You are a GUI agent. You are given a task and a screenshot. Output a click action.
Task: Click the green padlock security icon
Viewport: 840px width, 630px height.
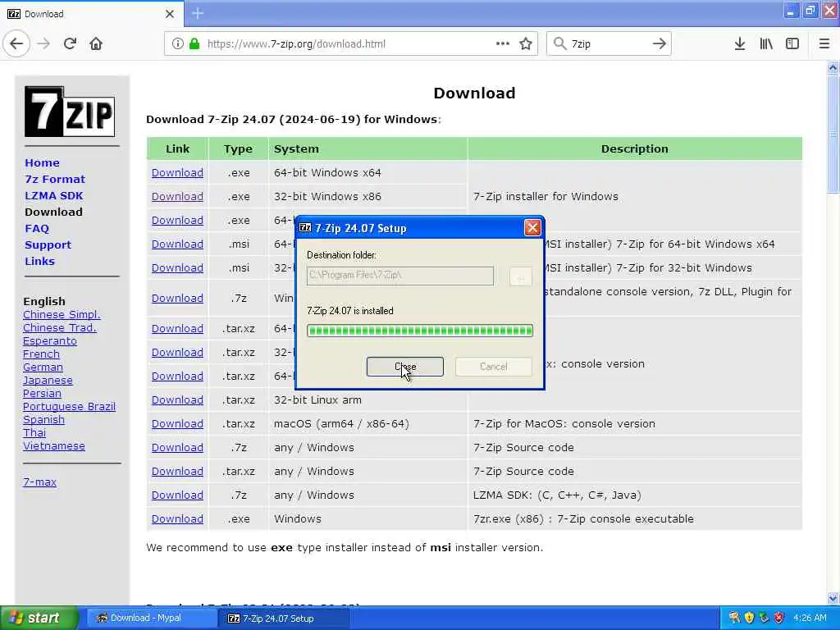pos(194,43)
